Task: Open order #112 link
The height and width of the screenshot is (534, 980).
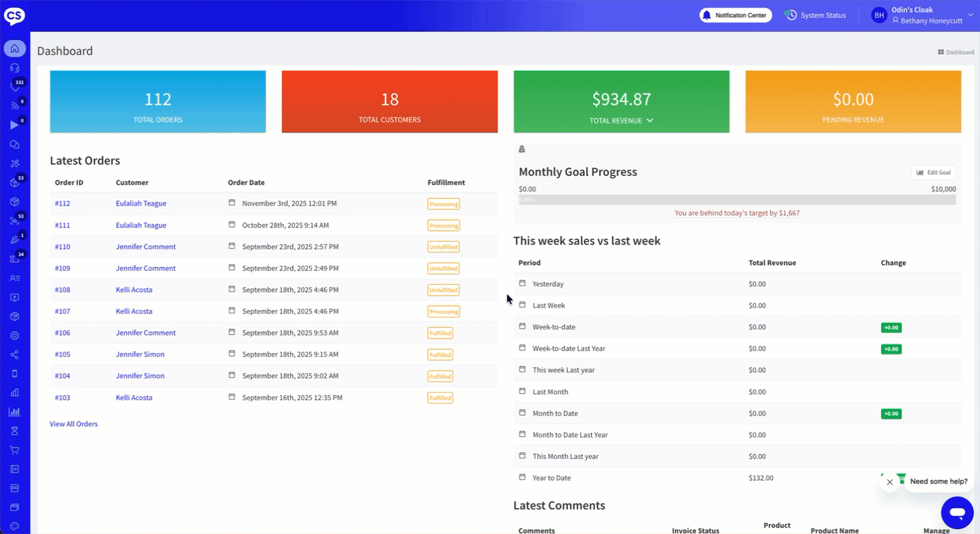Action: click(x=63, y=203)
